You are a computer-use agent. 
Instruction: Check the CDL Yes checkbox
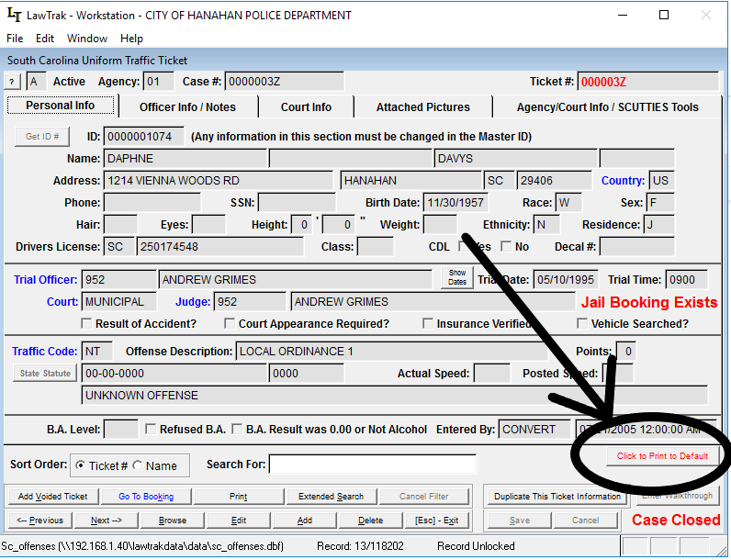[464, 246]
